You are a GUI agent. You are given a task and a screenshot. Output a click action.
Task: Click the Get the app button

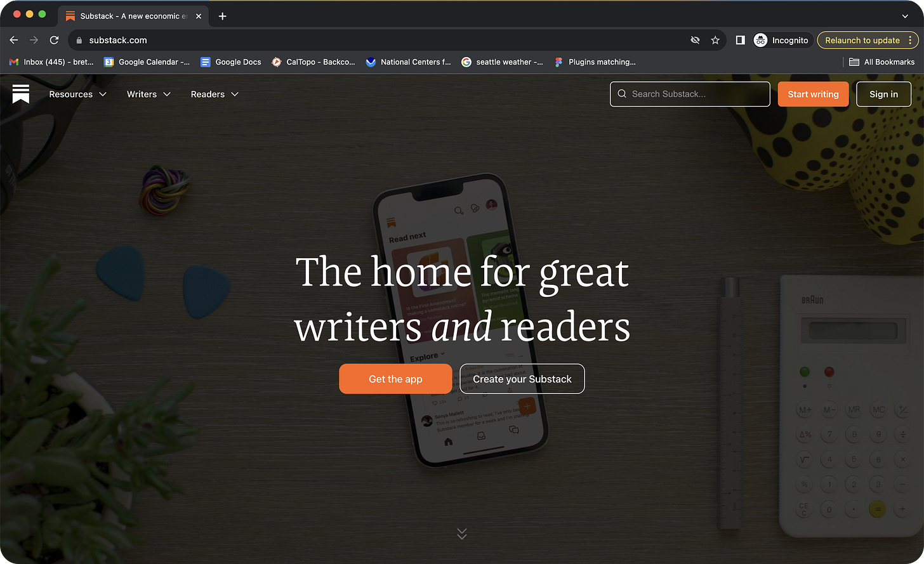(395, 379)
